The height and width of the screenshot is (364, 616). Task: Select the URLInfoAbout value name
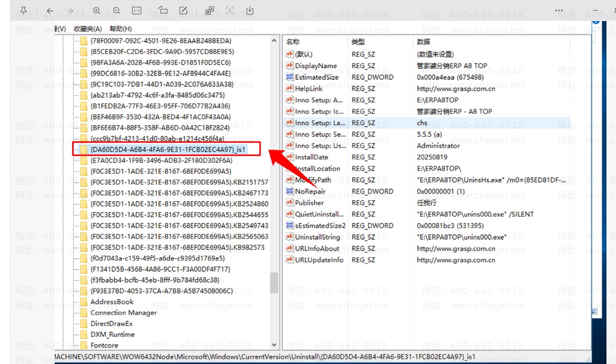coord(317,248)
